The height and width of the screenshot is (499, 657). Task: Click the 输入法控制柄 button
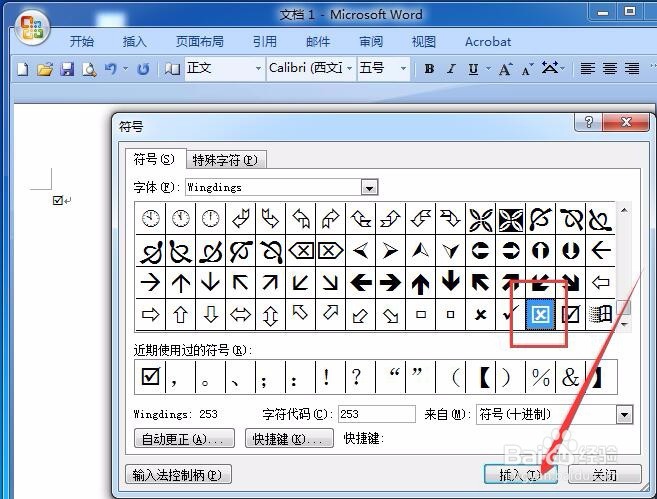[178, 475]
